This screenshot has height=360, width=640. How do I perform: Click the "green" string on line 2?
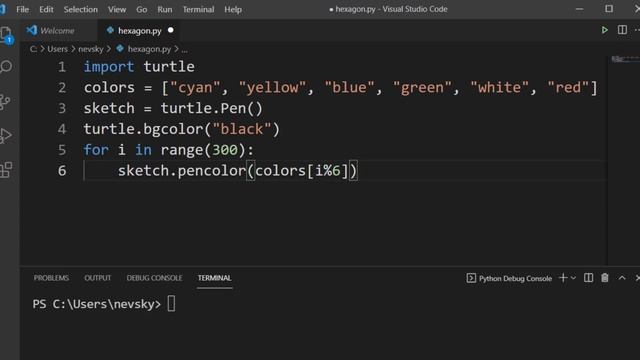click(x=422, y=88)
